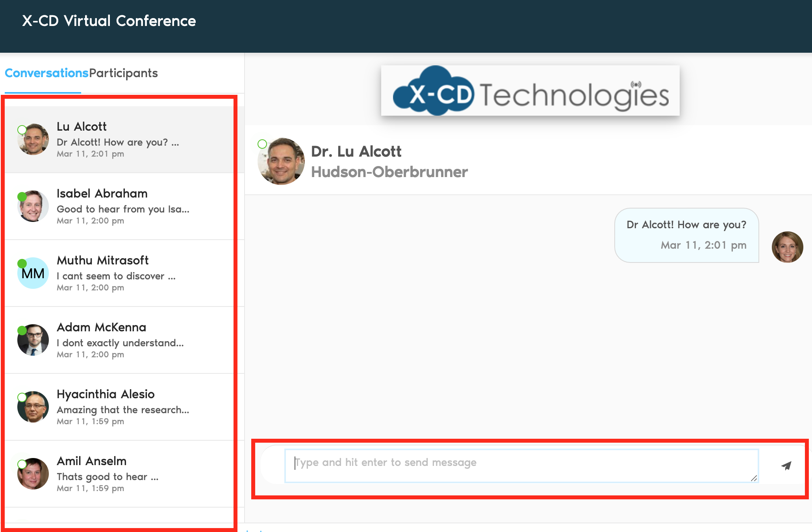Image resolution: width=812 pixels, height=532 pixels.
Task: Click Isabel Abraham's avatar photo
Action: [33, 206]
